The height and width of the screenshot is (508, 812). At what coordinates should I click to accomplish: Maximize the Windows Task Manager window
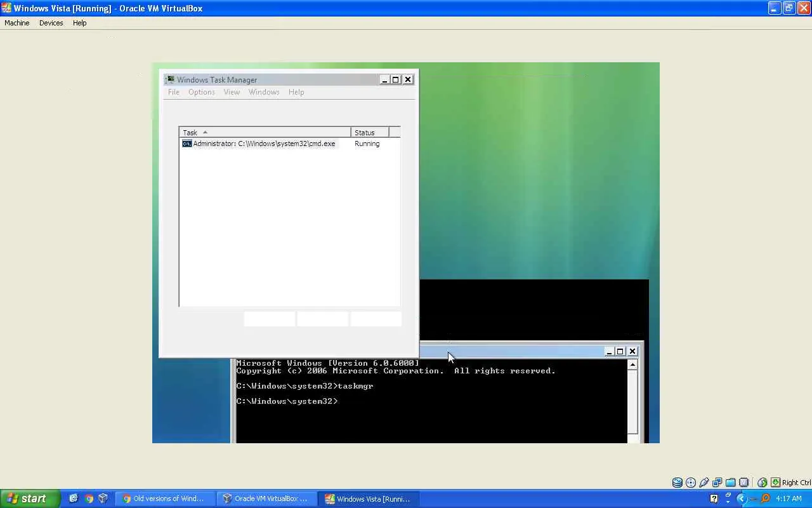click(x=396, y=79)
